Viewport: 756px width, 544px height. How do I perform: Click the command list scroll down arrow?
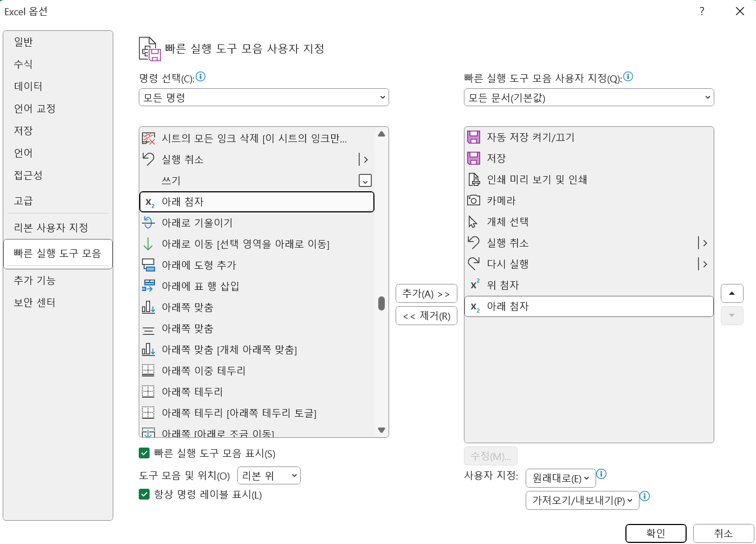point(382,430)
